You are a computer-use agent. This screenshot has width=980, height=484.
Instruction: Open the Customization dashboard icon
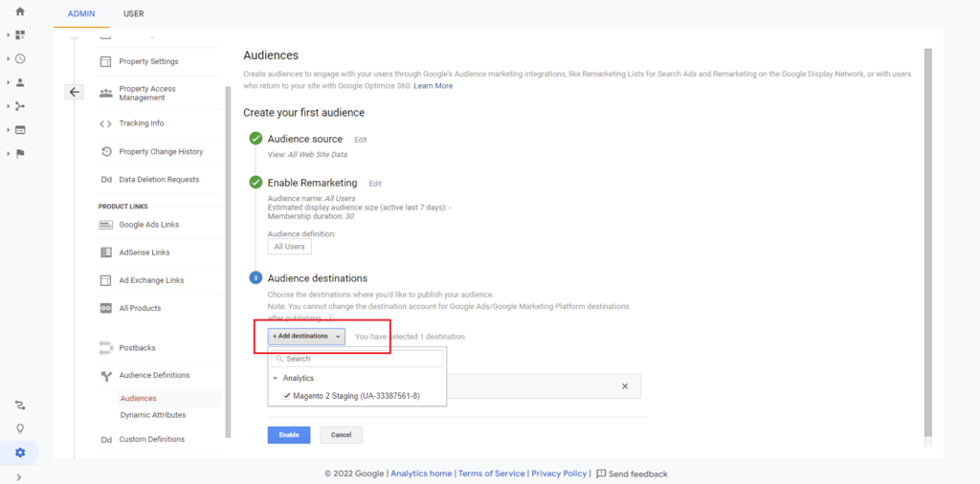[x=20, y=34]
